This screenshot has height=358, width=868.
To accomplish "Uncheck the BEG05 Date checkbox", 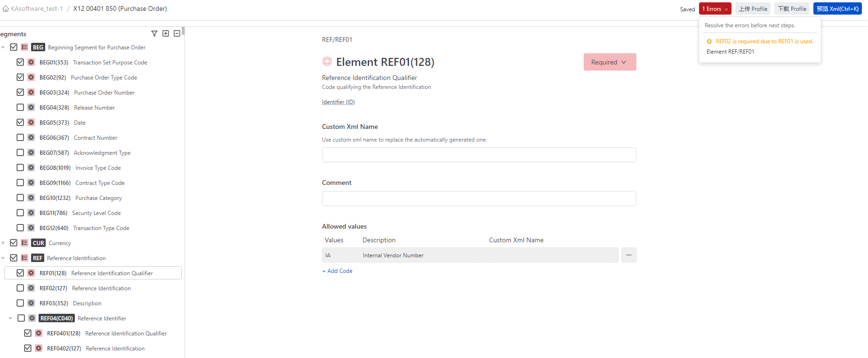I will (x=20, y=122).
